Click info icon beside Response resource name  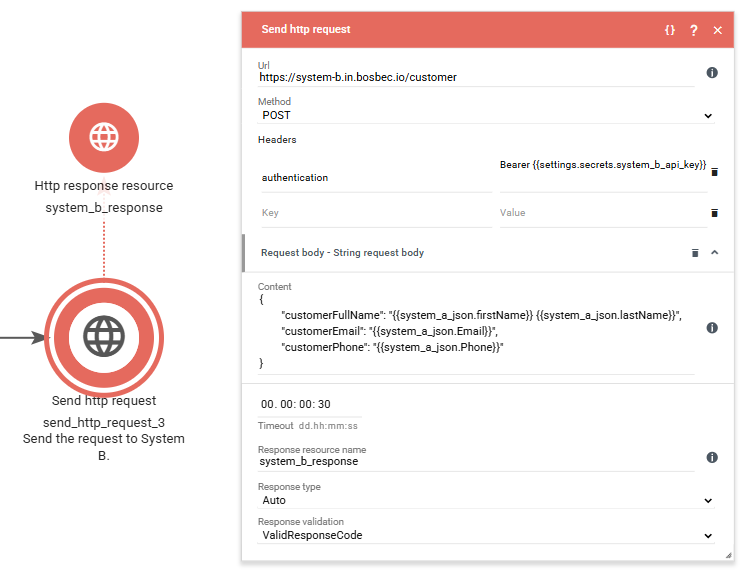712,458
